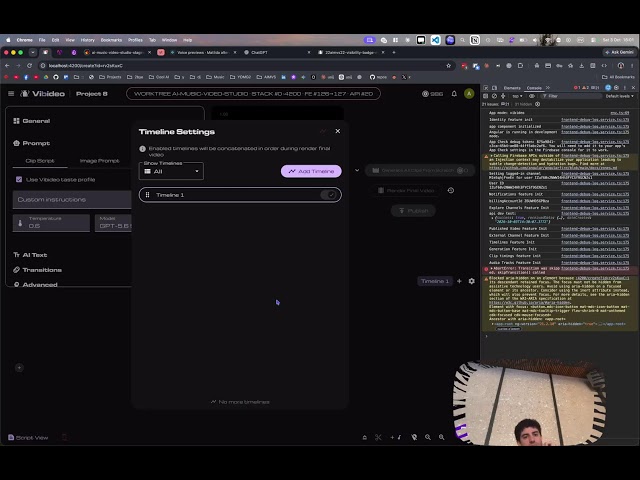Image resolution: width=640 pixels, height=480 pixels.
Task: Open the Chrome File menu
Action: click(42, 40)
